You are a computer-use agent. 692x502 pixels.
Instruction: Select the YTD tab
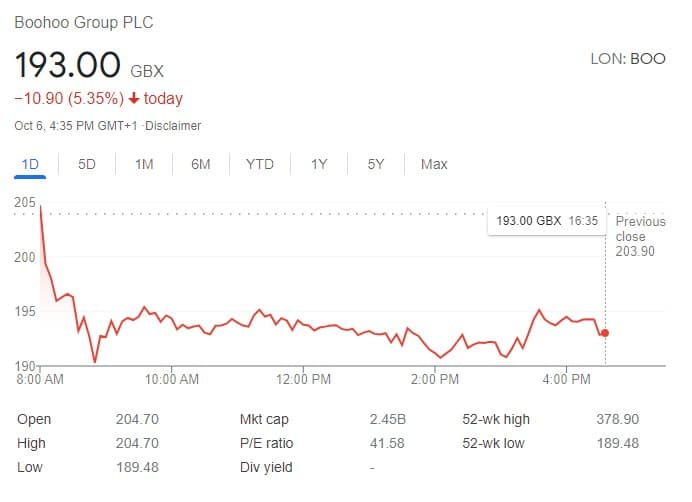[x=260, y=165]
